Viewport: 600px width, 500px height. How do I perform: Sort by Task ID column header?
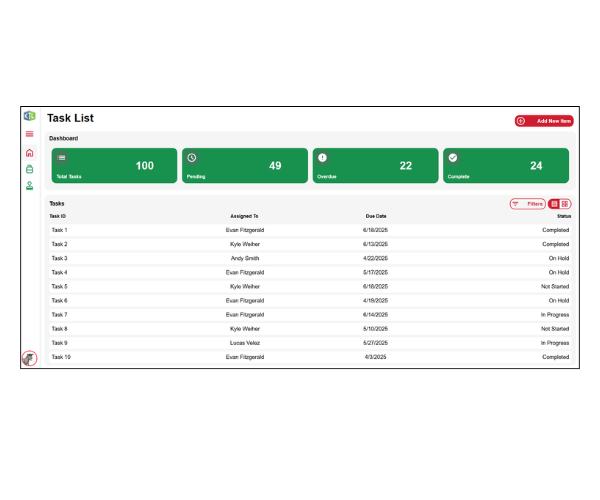[x=57, y=216]
